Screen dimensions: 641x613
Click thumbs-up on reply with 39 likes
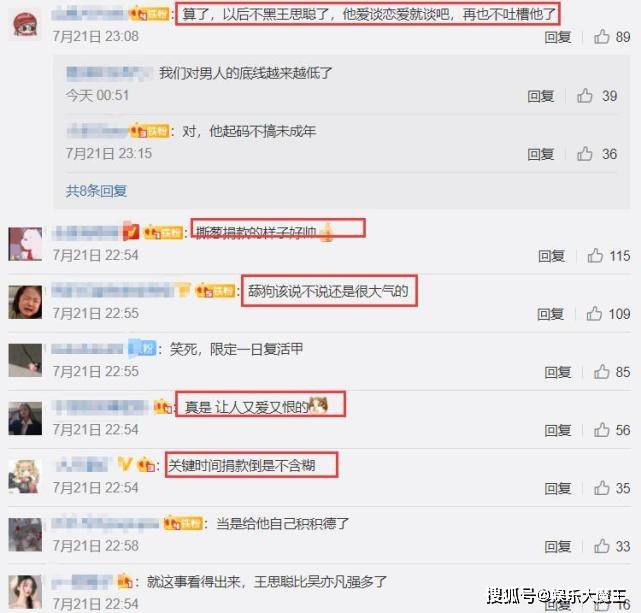coord(585,96)
